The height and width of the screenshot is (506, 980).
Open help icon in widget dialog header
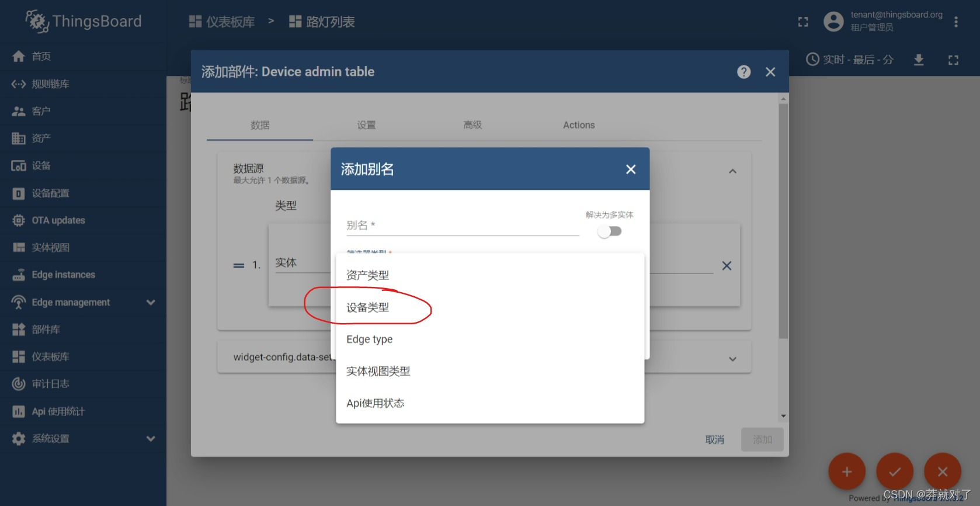[743, 72]
